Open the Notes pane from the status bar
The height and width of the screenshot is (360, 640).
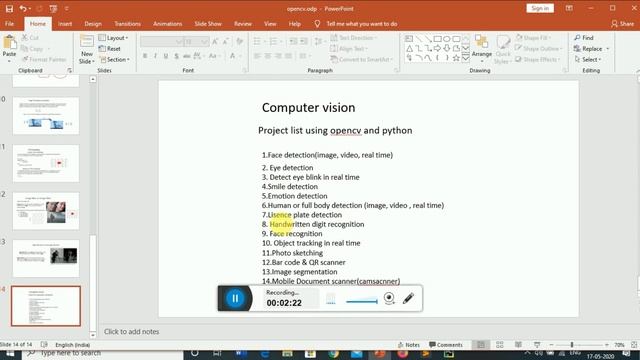(x=409, y=345)
